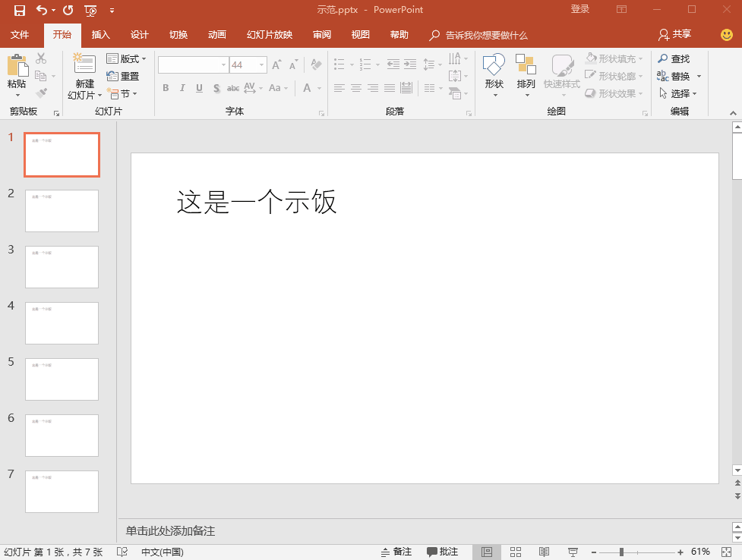The width and height of the screenshot is (742, 560).
Task: Open the font size dropdown
Action: pyautogui.click(x=260, y=64)
